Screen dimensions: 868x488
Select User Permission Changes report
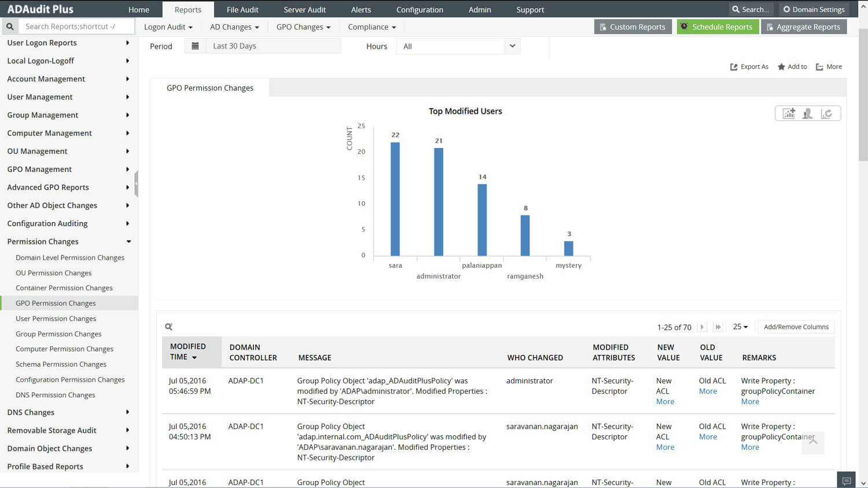point(56,319)
